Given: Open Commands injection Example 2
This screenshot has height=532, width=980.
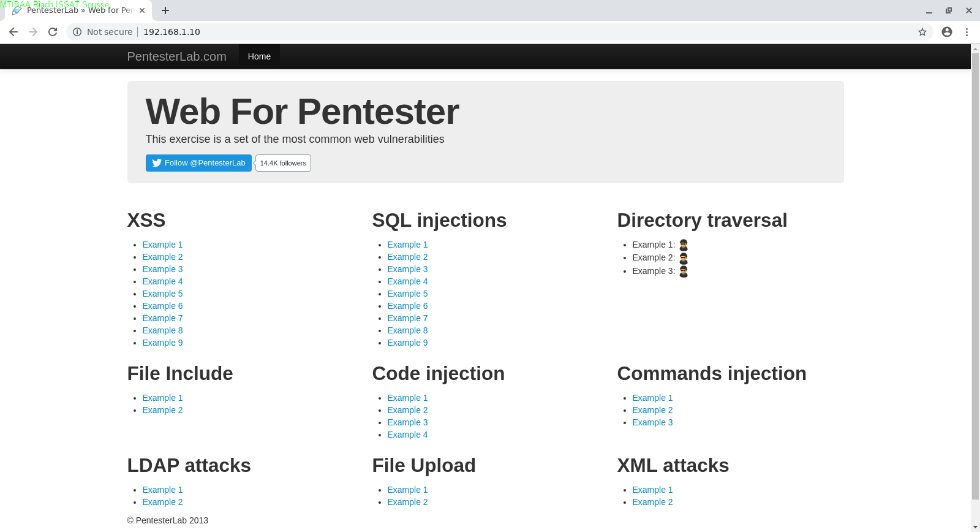Looking at the screenshot, I should point(652,410).
